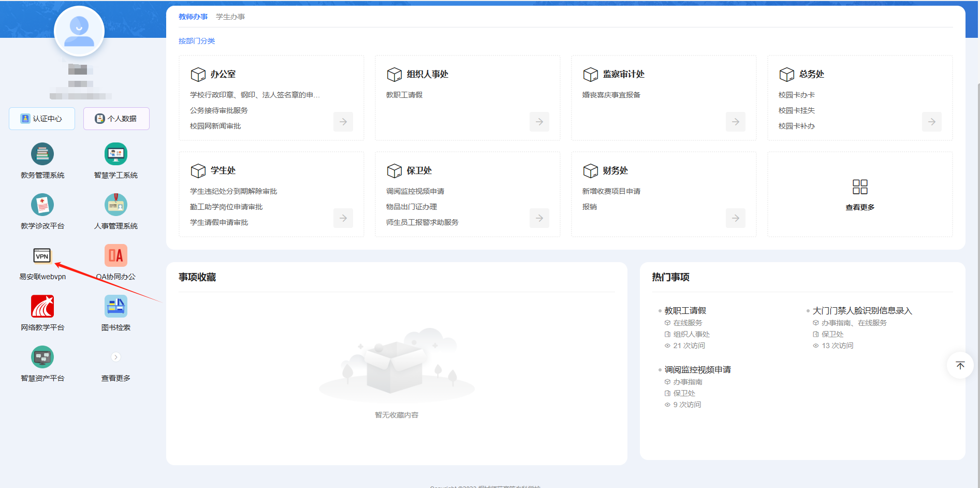Open the 智慧资产平台 icon
The height and width of the screenshot is (488, 980).
click(x=42, y=357)
